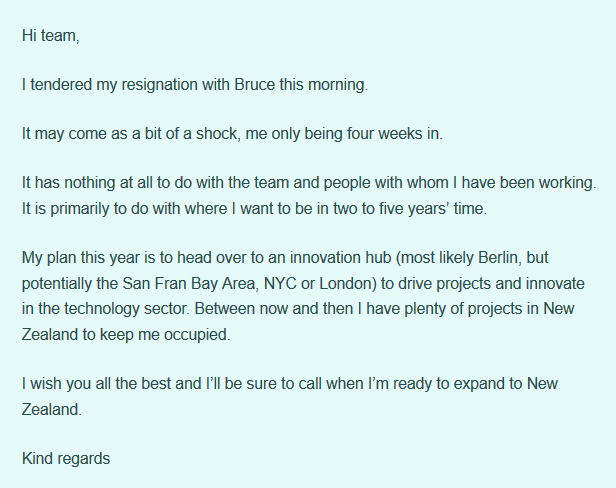Click the words "I wish you all"

[66, 384]
